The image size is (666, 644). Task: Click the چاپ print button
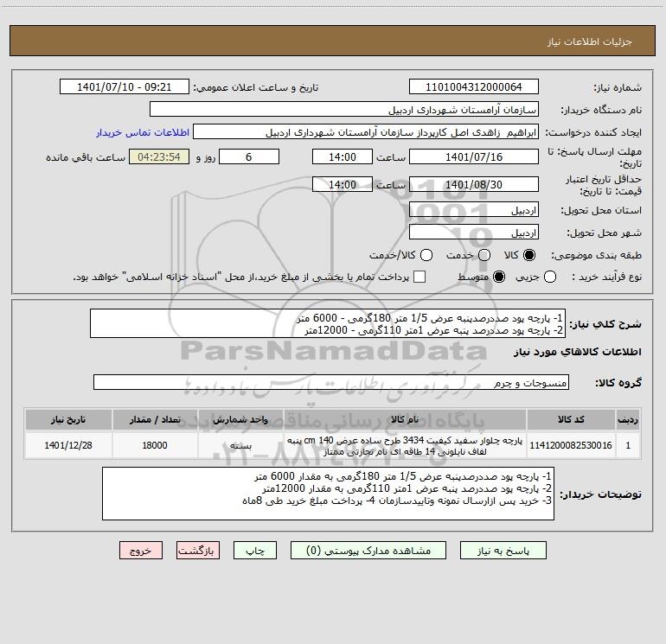(x=255, y=550)
